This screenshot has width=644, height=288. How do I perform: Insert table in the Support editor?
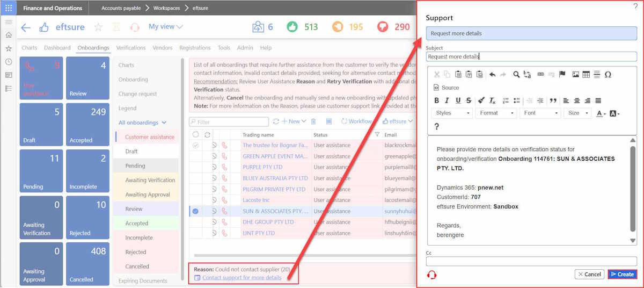coord(586,75)
